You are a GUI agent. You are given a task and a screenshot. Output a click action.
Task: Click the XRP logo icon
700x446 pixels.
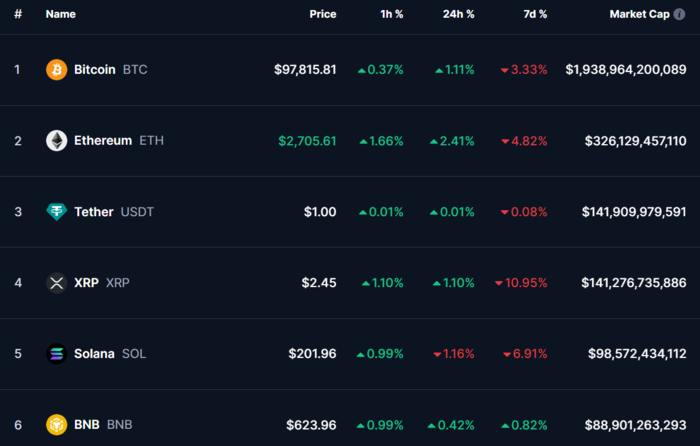click(x=57, y=283)
